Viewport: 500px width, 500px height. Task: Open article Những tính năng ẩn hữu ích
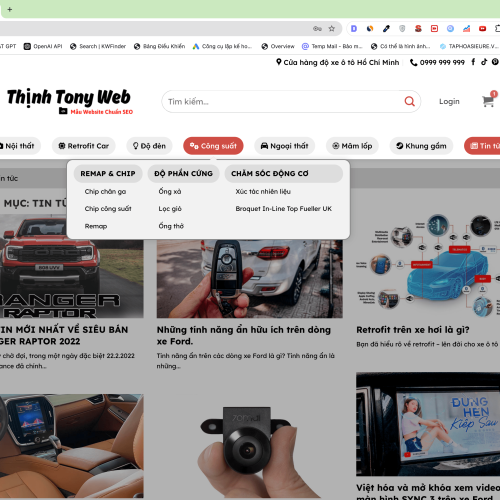click(x=244, y=335)
